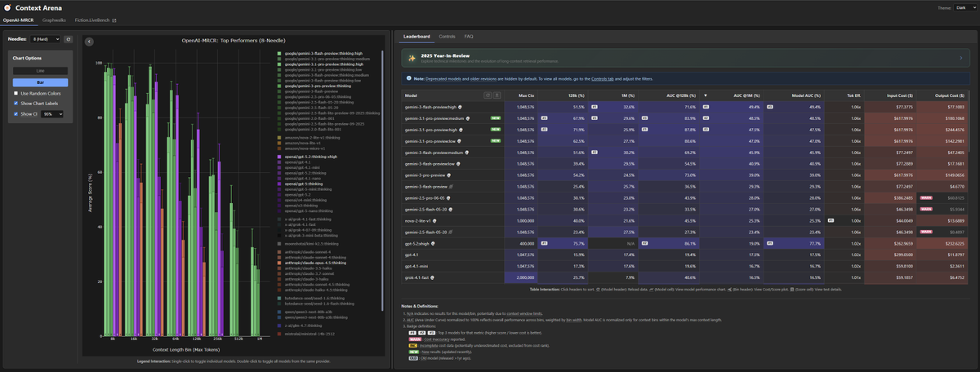The width and height of the screenshot is (980, 372).
Task: Open the FAQ tab
Action: pyautogui.click(x=469, y=37)
